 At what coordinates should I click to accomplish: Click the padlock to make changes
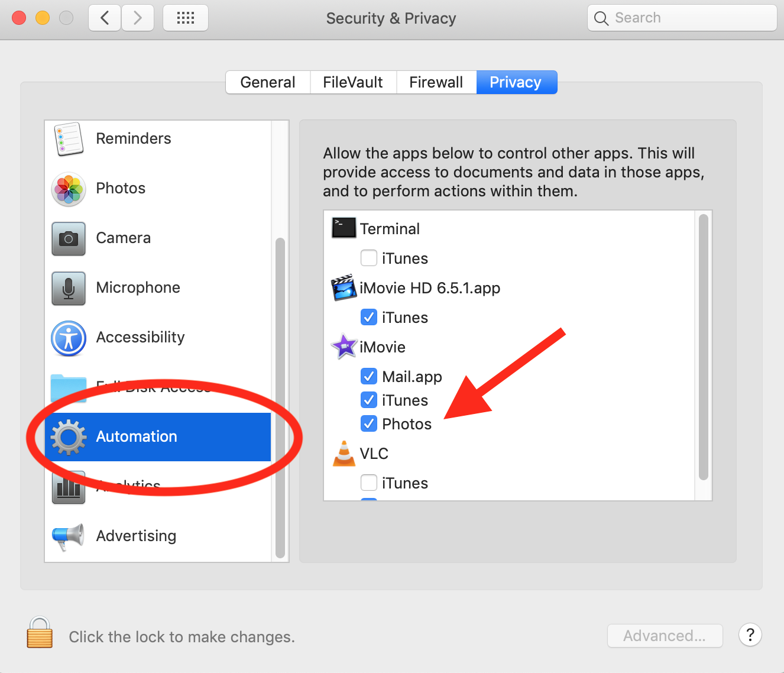pyautogui.click(x=40, y=632)
